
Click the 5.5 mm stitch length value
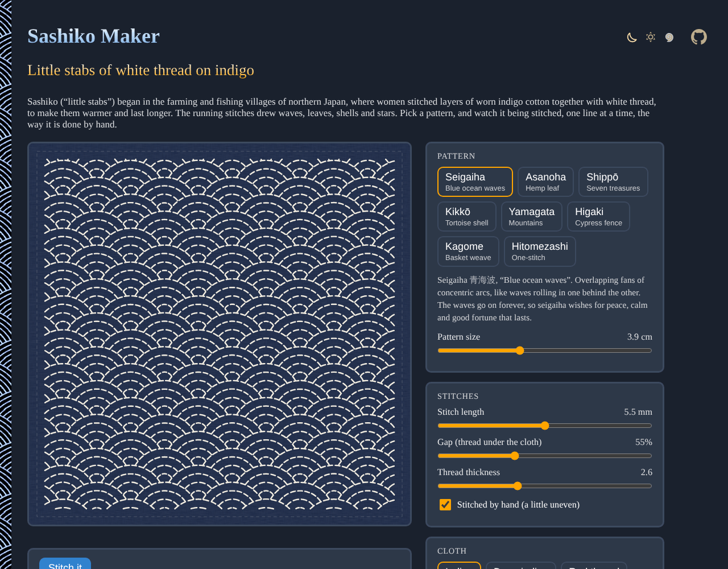[638, 412]
